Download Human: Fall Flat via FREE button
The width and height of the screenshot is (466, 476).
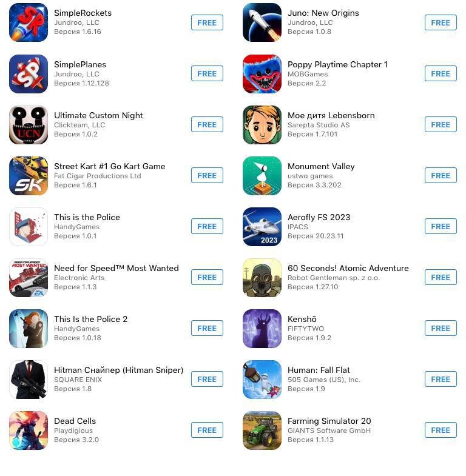441,379
